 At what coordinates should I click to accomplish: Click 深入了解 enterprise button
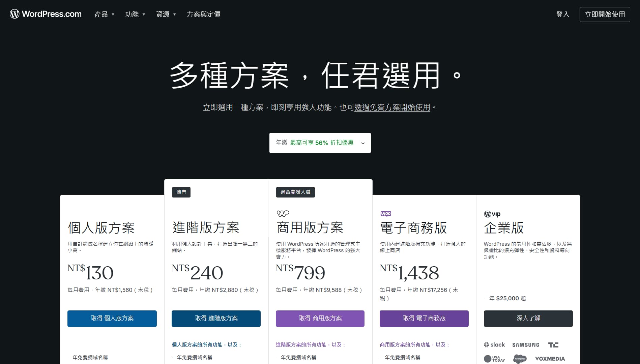coord(528,318)
